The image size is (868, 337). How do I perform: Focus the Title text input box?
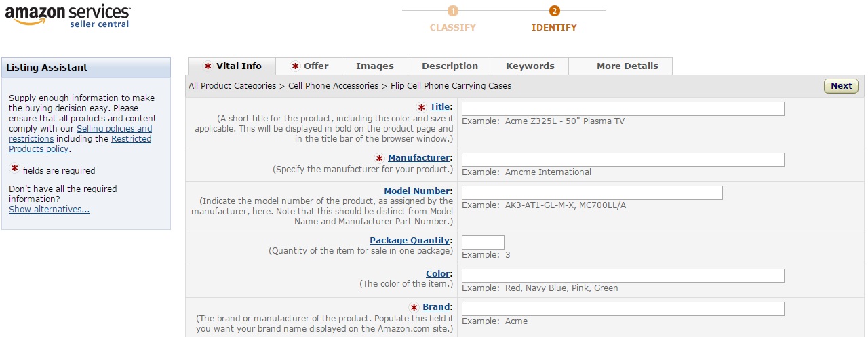pyautogui.click(x=623, y=109)
